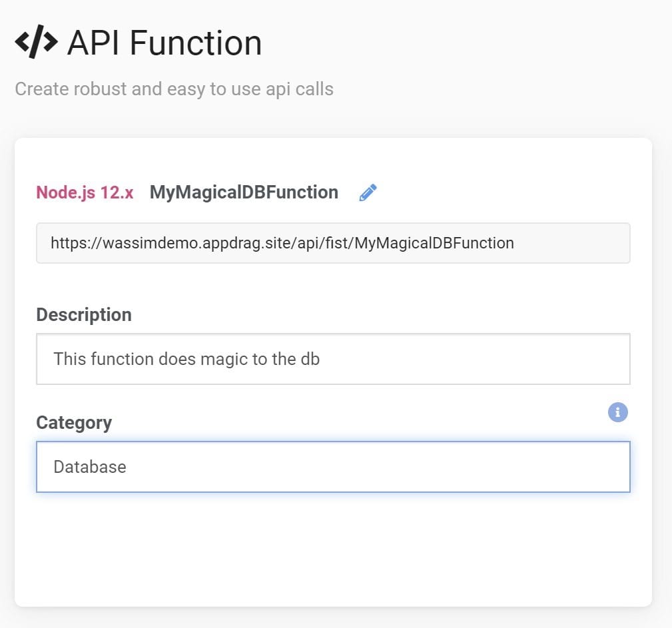This screenshot has width=672, height=628.
Task: Click the info icon above the Category field
Action: [617, 412]
